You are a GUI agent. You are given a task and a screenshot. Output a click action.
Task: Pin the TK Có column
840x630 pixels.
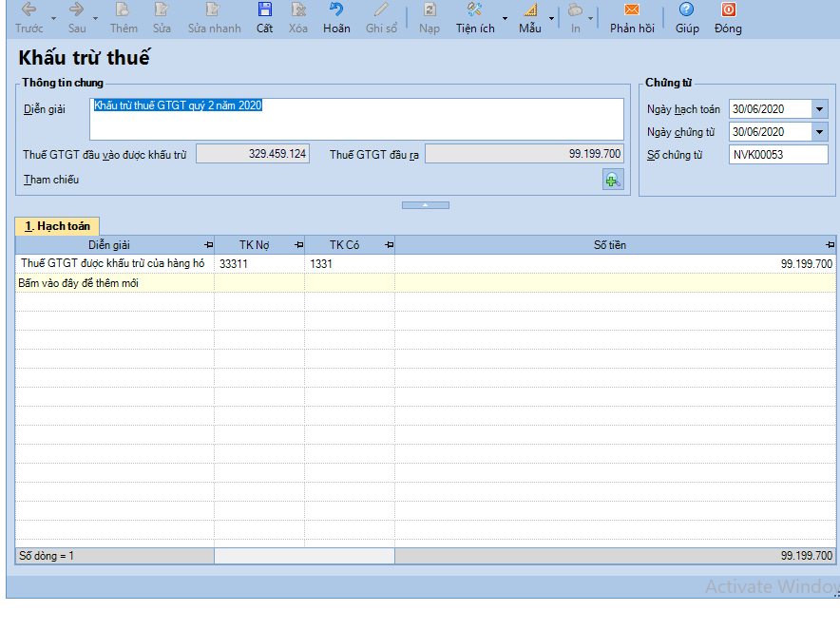390,245
